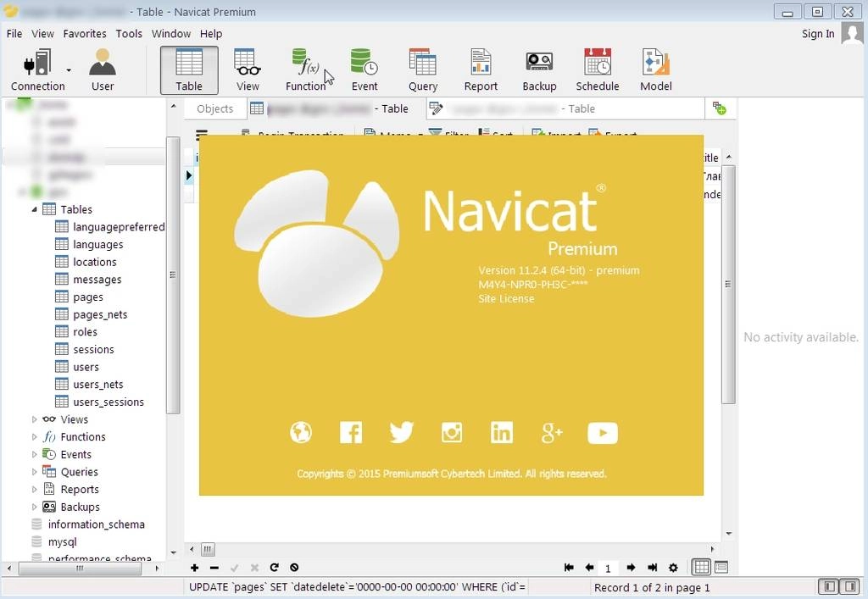Open the Connection toolbar button
Image resolution: width=868 pixels, height=599 pixels.
click(x=37, y=69)
